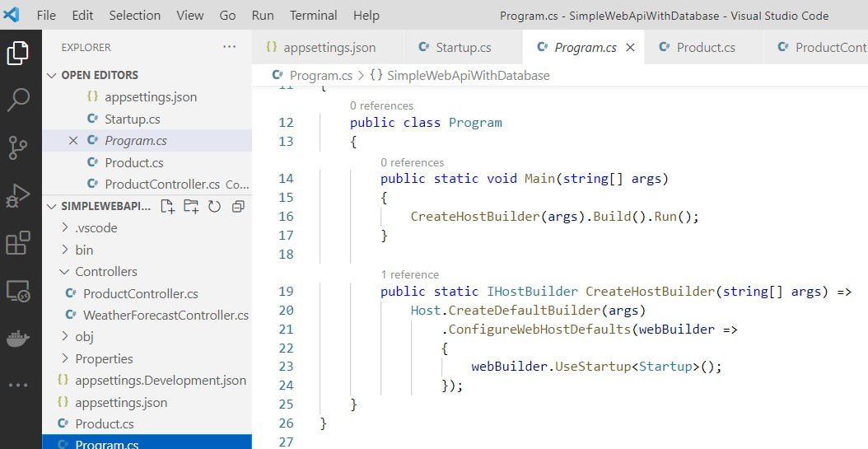The image size is (868, 449).
Task: Click the VS Code logo icon
Action: [11, 15]
